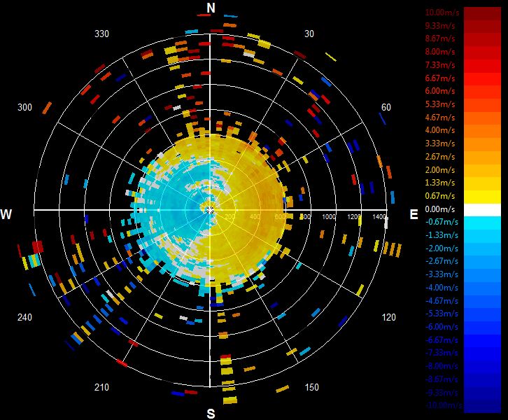The image size is (508, 420).
Task: Select the 210 degree azimuth label
Action: coord(101,387)
